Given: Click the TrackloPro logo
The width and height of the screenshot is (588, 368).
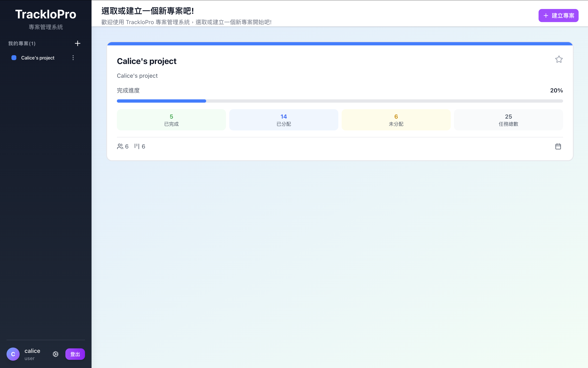Looking at the screenshot, I should point(46,14).
